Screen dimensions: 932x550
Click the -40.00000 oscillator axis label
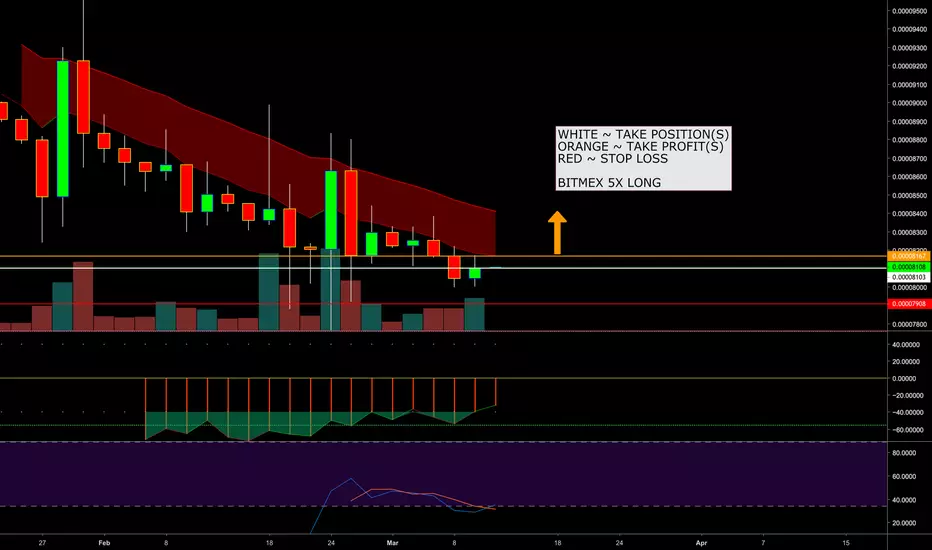tap(907, 412)
